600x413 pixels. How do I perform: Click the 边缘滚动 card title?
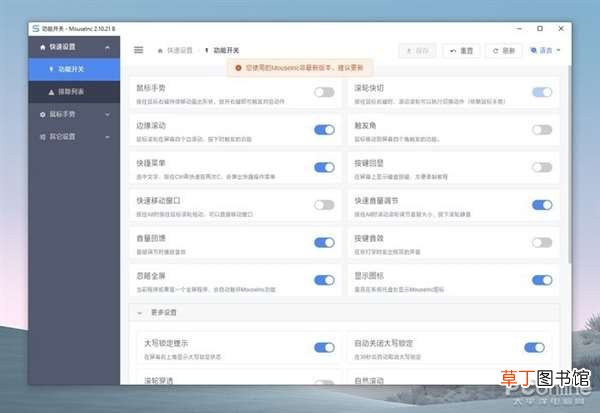coord(151,126)
